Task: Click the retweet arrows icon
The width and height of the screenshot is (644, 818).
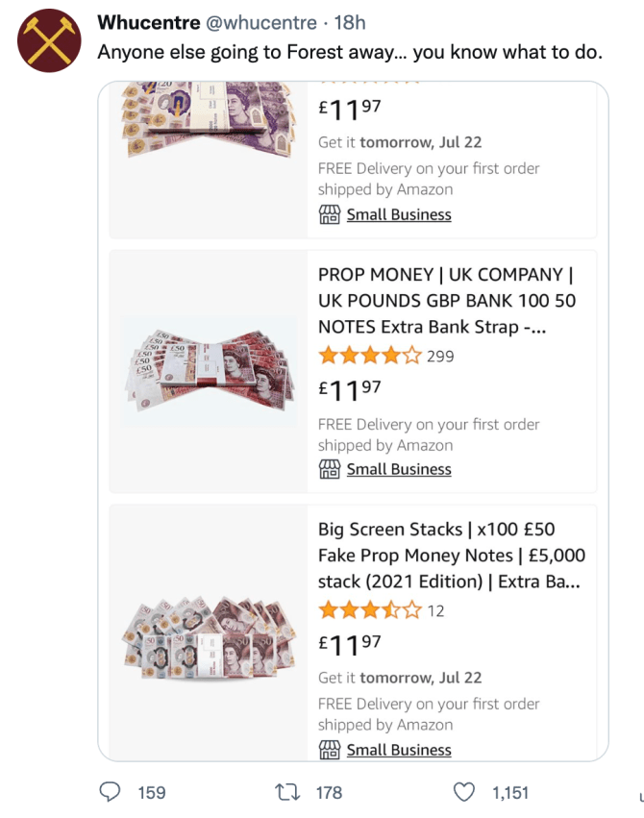Action: 287,791
